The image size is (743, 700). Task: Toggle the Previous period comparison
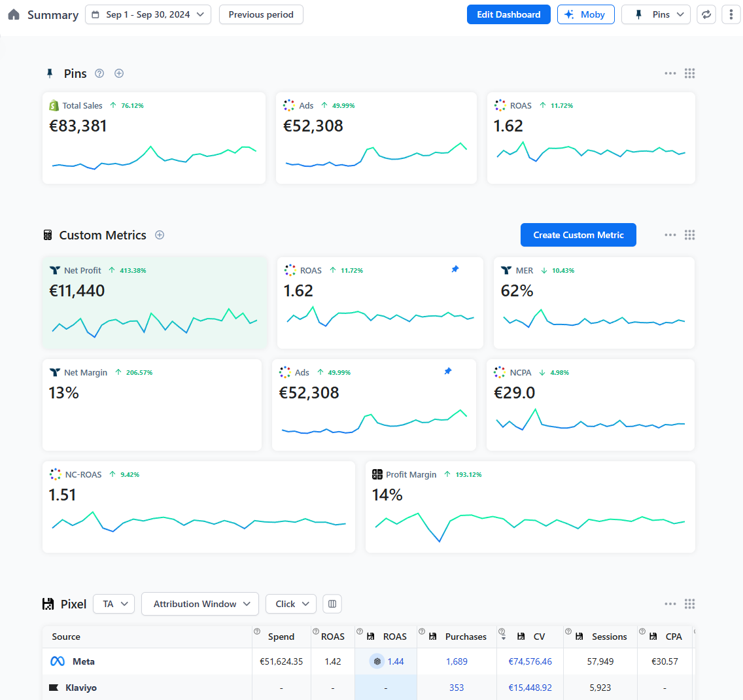pos(261,14)
